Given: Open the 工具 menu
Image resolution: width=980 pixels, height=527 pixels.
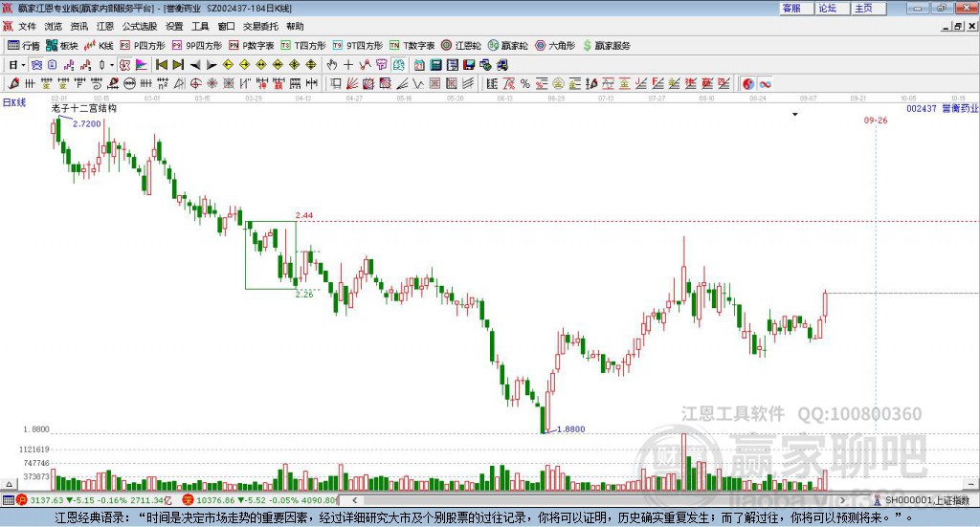Looking at the screenshot, I should tap(200, 26).
